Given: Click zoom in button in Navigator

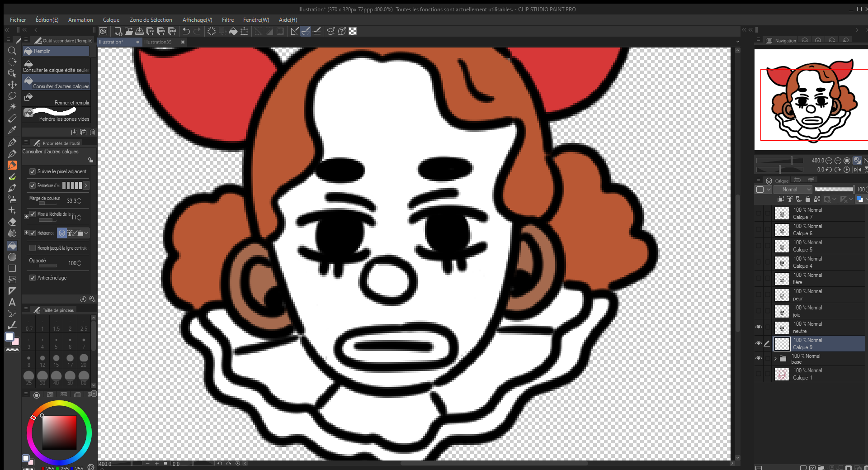Looking at the screenshot, I should [x=838, y=161].
